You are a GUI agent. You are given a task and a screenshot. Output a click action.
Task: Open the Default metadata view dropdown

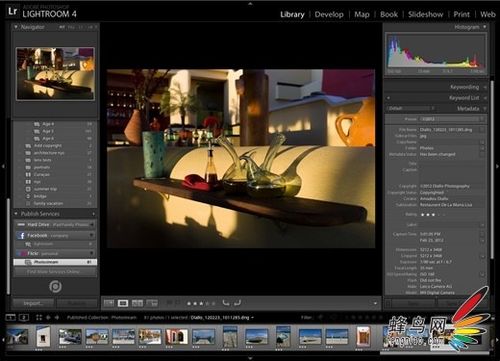pos(412,109)
